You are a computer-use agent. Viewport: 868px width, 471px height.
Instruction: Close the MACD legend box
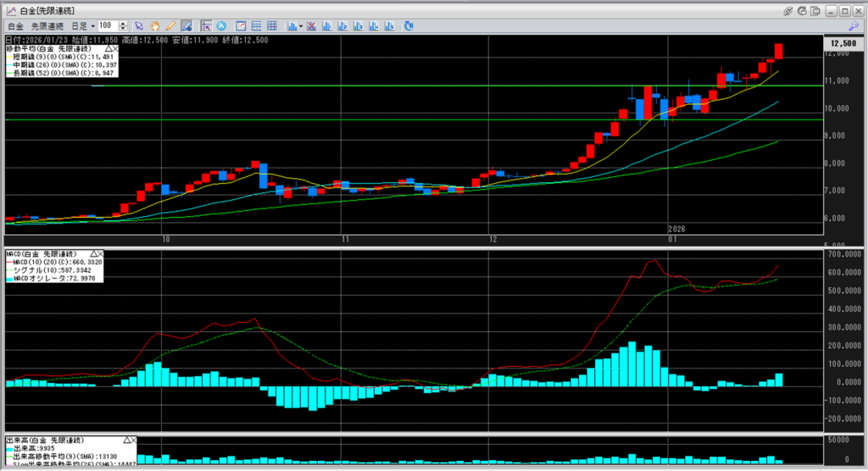click(x=98, y=253)
